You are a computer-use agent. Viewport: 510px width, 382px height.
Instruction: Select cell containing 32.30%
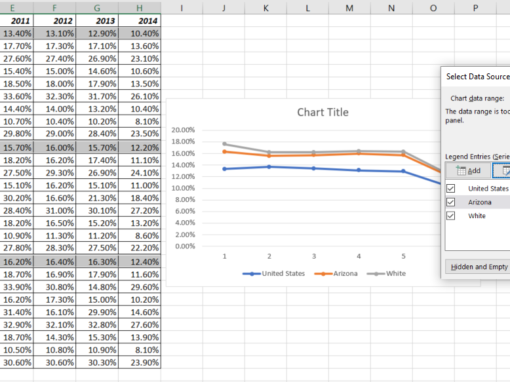[55, 96]
